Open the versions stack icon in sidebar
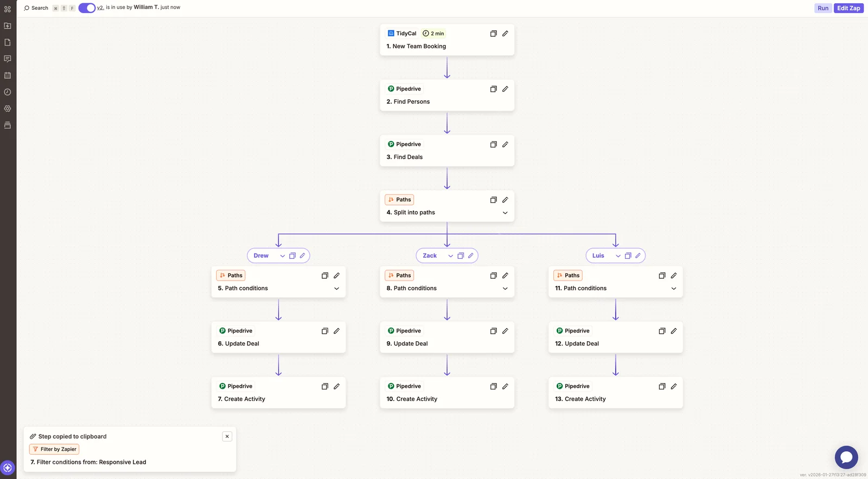Image resolution: width=868 pixels, height=479 pixels. pos(8,125)
